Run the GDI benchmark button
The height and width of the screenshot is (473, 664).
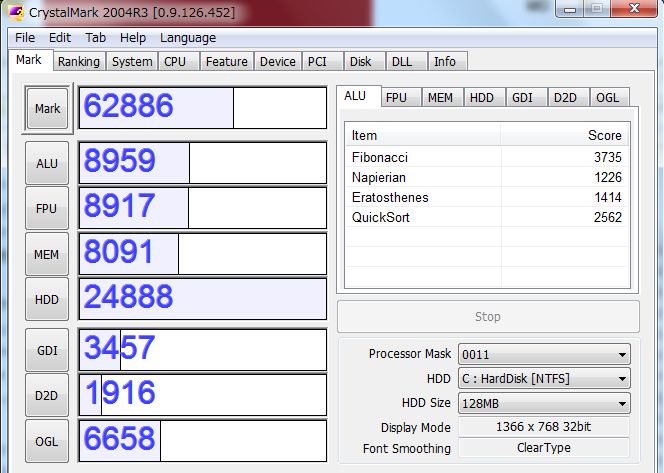(47, 350)
